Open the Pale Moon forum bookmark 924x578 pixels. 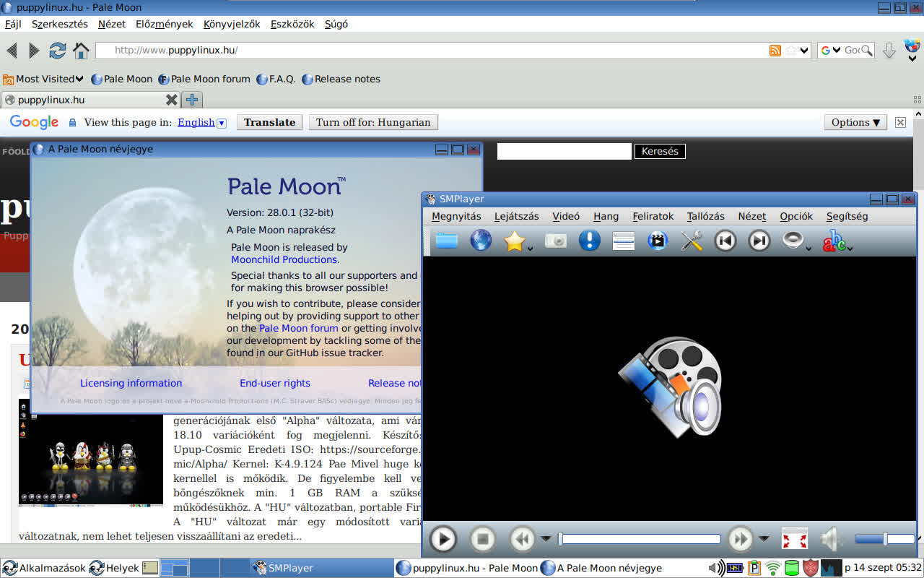204,79
